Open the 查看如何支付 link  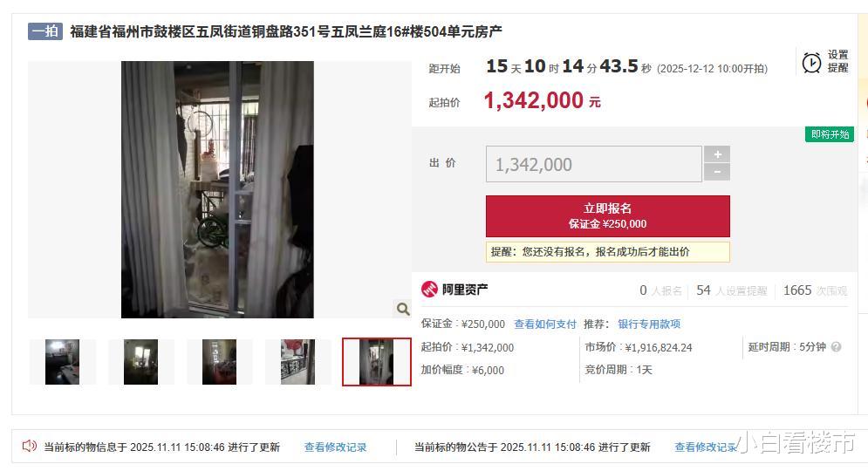[x=545, y=324]
